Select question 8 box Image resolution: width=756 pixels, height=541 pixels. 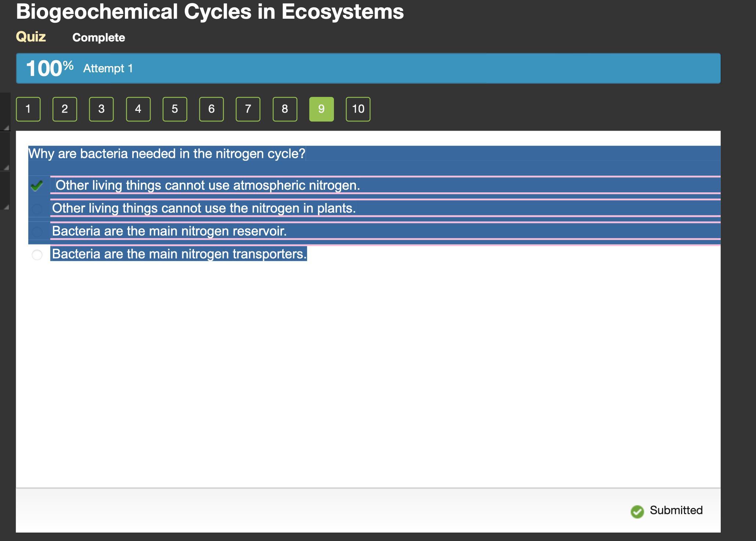[x=285, y=109]
